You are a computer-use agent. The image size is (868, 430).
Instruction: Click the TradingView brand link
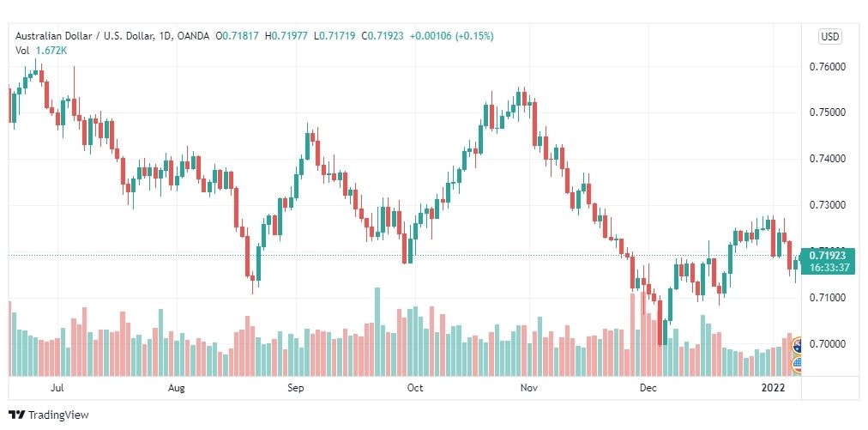tap(49, 415)
